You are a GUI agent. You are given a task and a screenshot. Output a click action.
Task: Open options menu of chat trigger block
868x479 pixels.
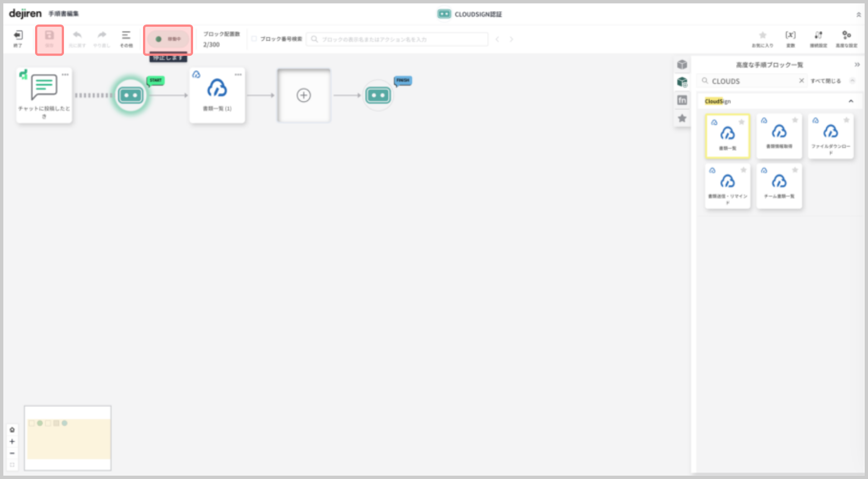point(65,74)
